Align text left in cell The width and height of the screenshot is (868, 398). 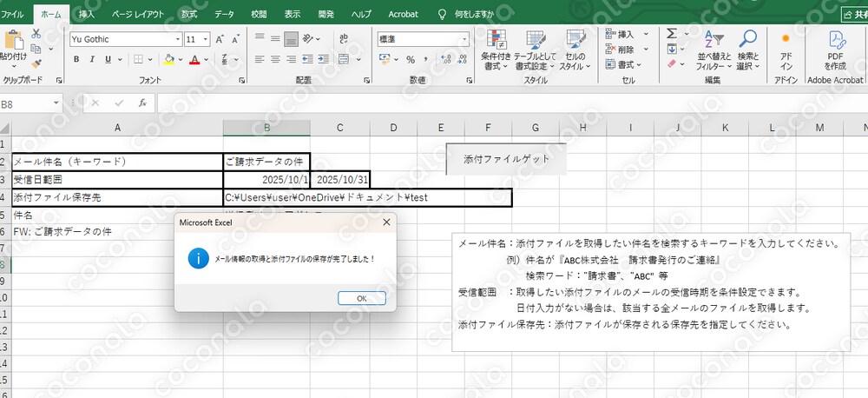259,59
